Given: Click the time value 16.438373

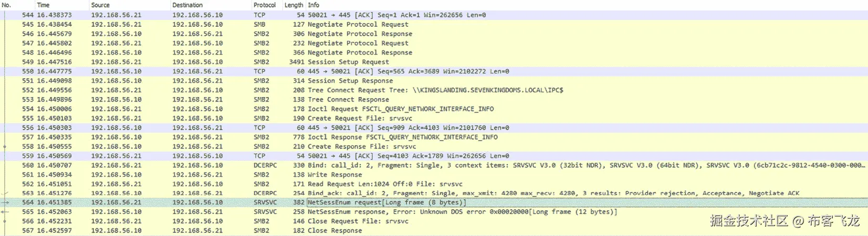Looking at the screenshot, I should pyautogui.click(x=55, y=15).
